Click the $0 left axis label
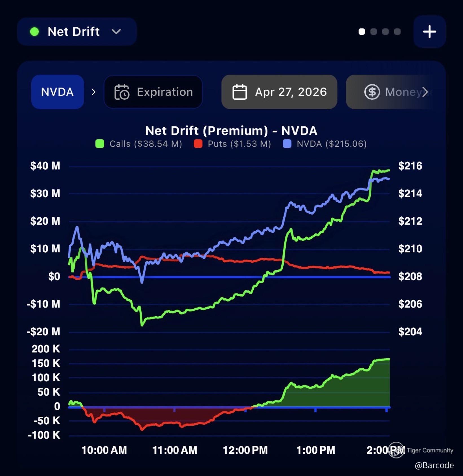463x476 pixels. coord(54,277)
